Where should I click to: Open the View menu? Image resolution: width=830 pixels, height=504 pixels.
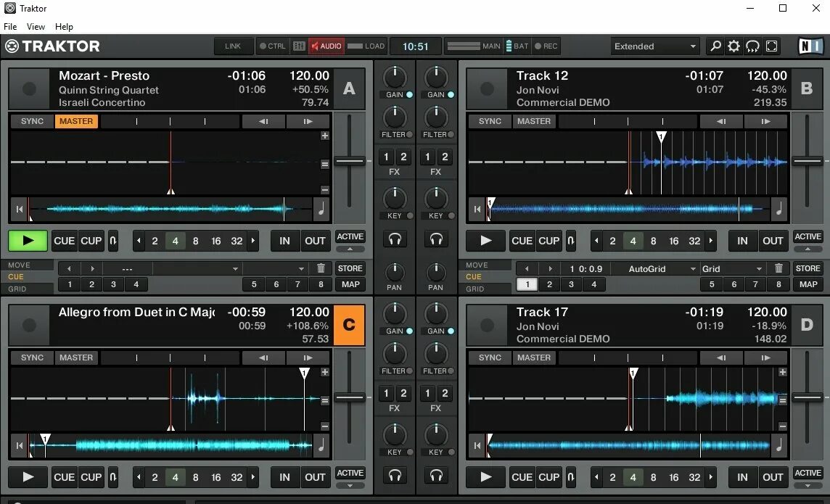pos(36,26)
